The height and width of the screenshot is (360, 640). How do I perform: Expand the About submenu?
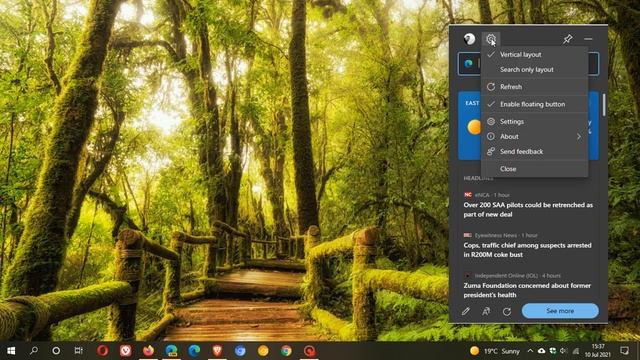[534, 137]
